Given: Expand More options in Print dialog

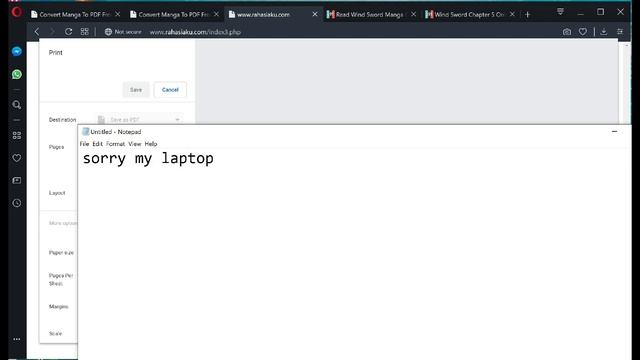Looking at the screenshot, I should [63, 223].
